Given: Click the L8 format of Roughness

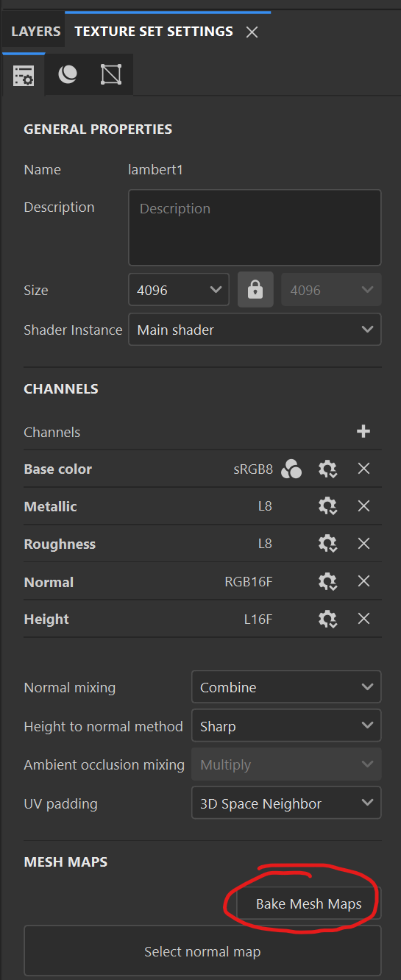Looking at the screenshot, I should [265, 544].
